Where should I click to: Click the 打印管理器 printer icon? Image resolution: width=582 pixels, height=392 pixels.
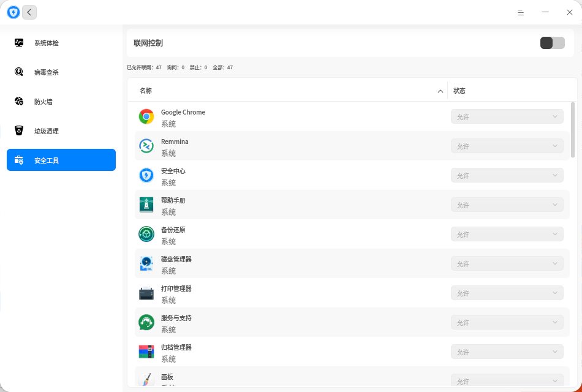pos(146,293)
